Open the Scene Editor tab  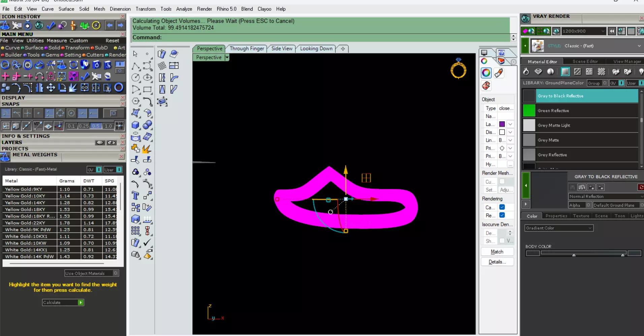[585, 62]
